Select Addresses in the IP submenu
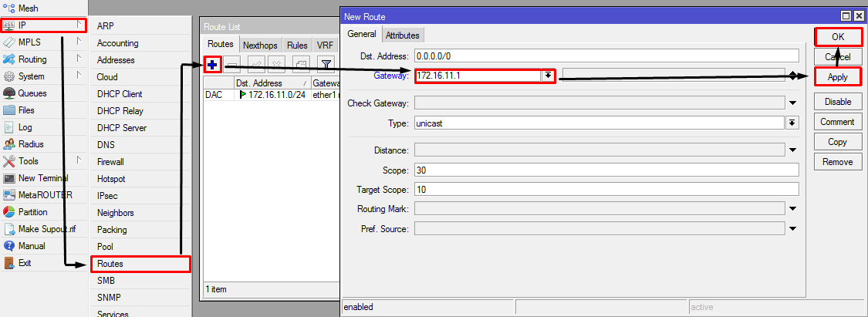This screenshot has height=317, width=868. click(x=140, y=59)
